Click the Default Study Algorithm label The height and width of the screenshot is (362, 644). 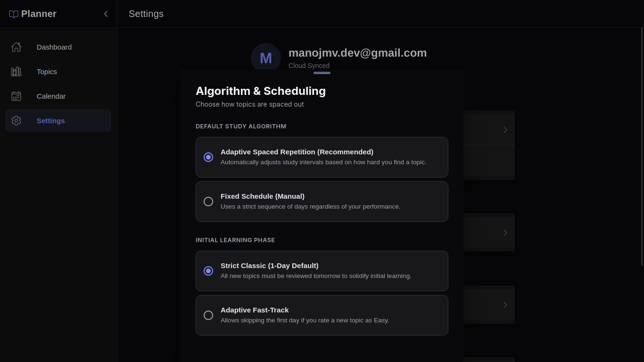[241, 126]
